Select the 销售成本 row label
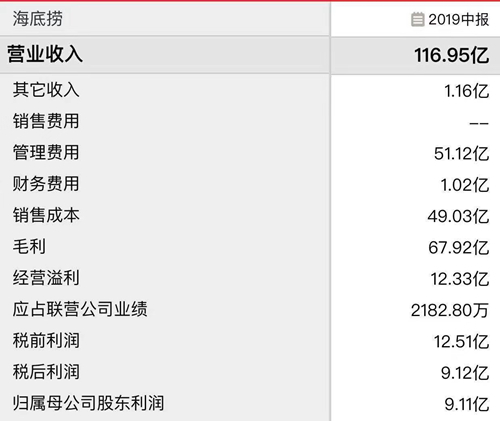This screenshot has height=421, width=500. pos(46,215)
